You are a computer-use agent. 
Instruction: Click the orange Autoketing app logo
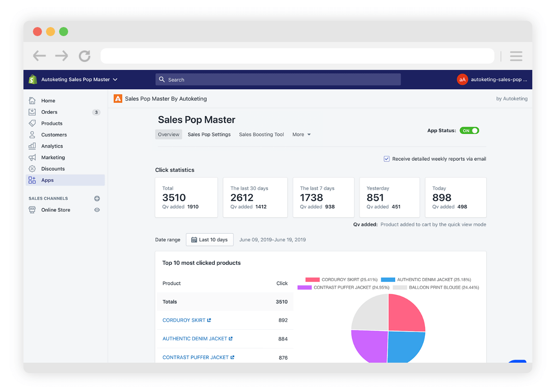(118, 98)
